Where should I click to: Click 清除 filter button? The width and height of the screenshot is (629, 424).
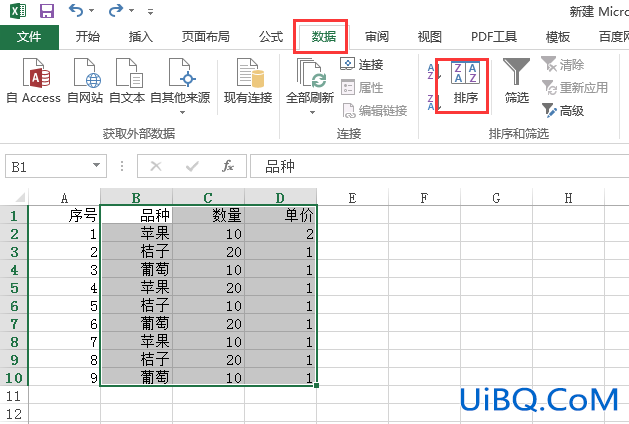point(563,64)
